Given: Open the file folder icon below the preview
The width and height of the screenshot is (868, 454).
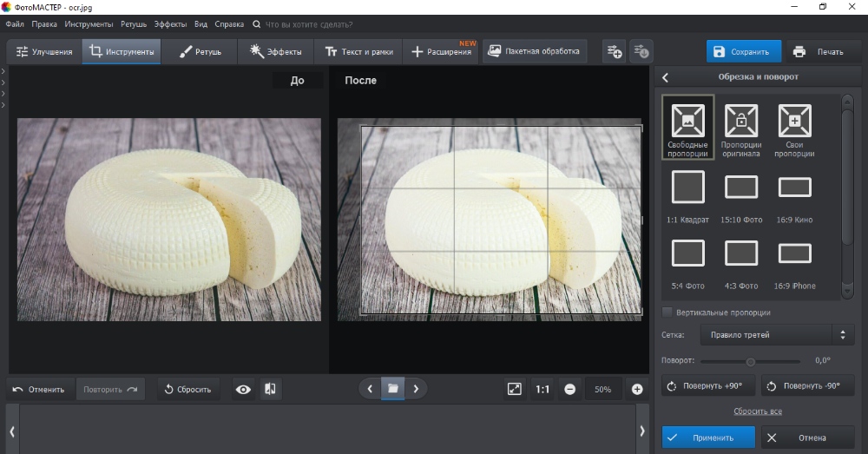Looking at the screenshot, I should pyautogui.click(x=392, y=389).
